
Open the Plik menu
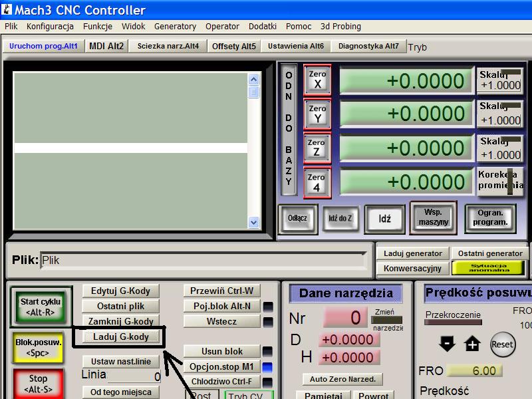[x=11, y=26]
